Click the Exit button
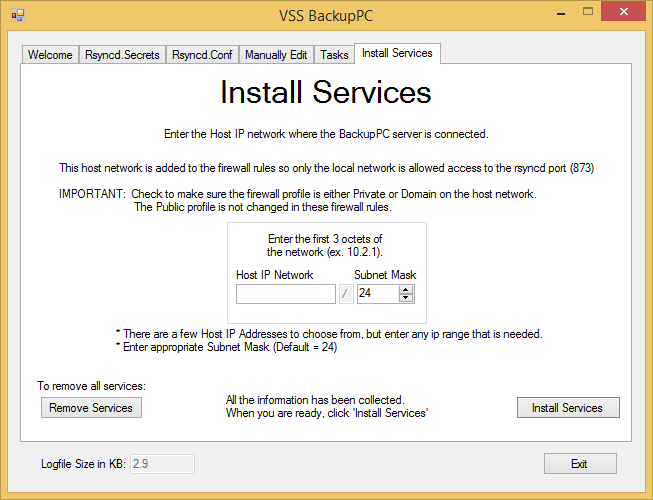The image size is (653, 500). 580,464
